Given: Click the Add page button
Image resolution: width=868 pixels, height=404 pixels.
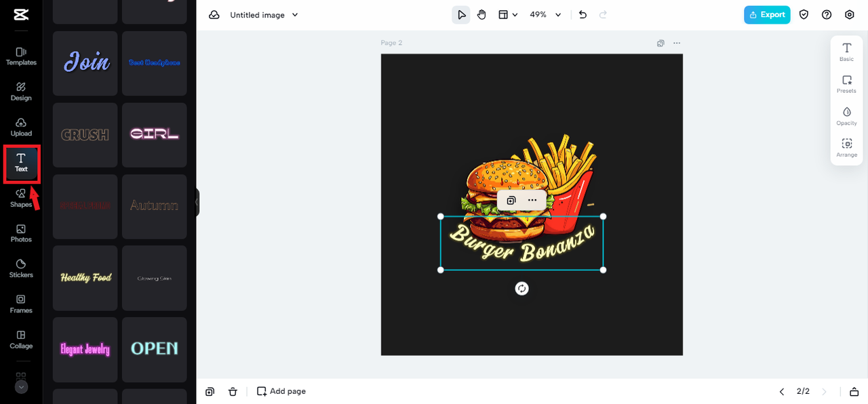Looking at the screenshot, I should pos(281,391).
